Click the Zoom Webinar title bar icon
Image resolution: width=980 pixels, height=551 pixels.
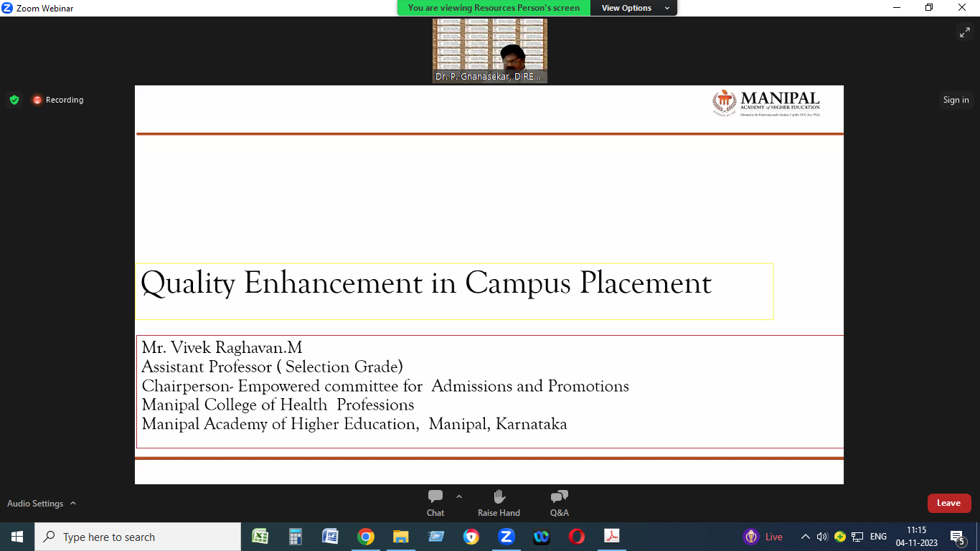(x=7, y=8)
